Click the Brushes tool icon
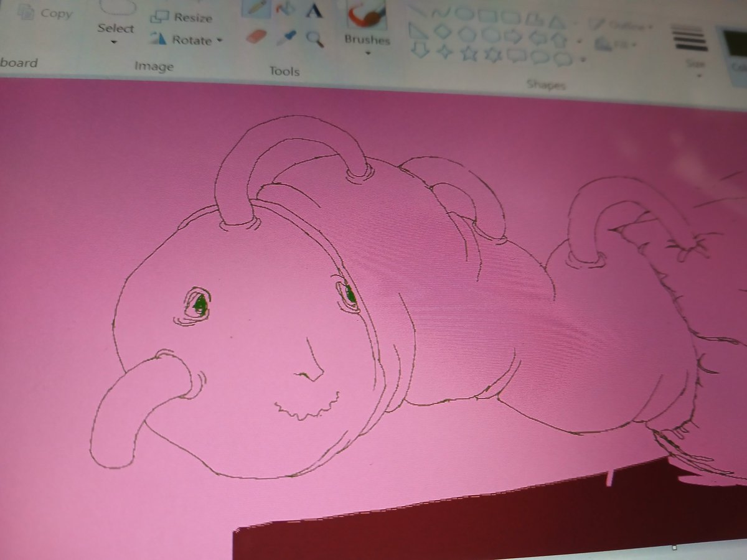Image resolution: width=747 pixels, height=560 pixels. click(367, 14)
